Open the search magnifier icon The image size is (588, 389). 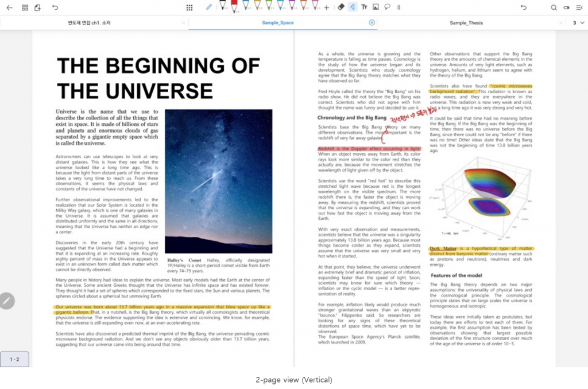tap(554, 7)
